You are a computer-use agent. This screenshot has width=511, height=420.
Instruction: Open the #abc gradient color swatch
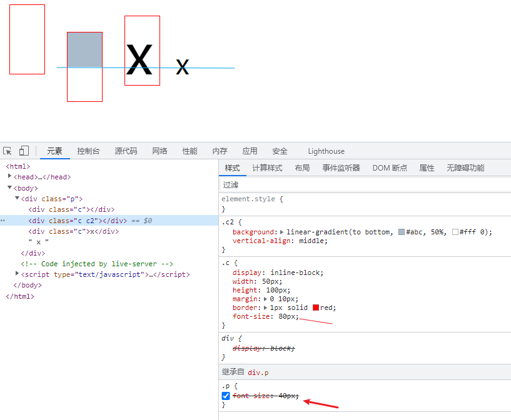(402, 232)
